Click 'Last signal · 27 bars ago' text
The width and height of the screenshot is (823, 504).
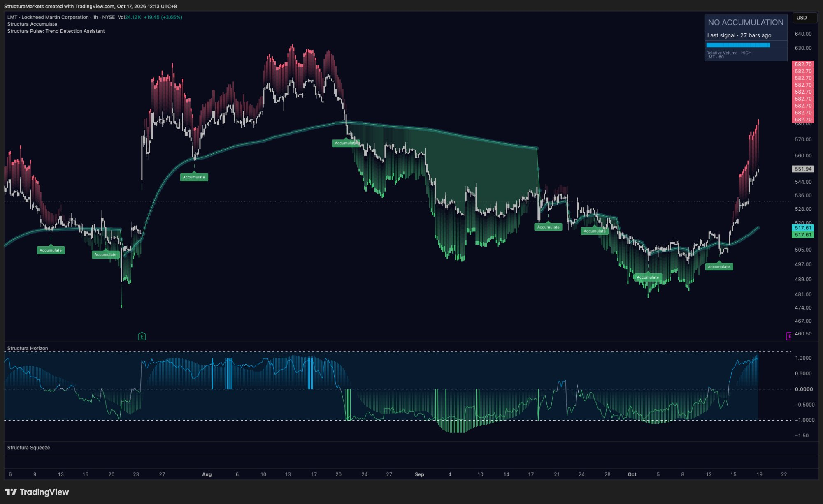pos(739,35)
